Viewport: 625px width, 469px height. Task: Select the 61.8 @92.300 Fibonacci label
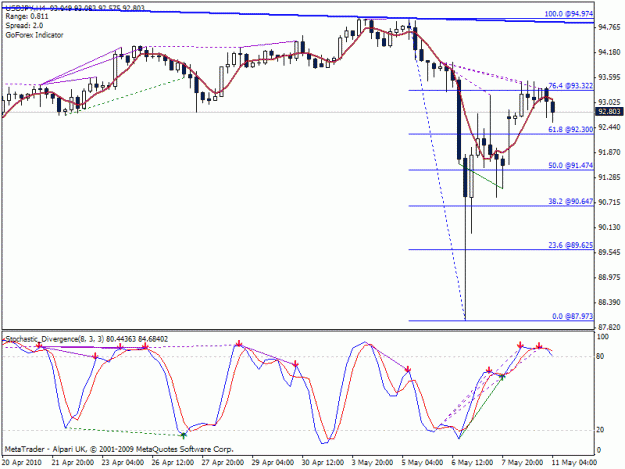coord(571,130)
